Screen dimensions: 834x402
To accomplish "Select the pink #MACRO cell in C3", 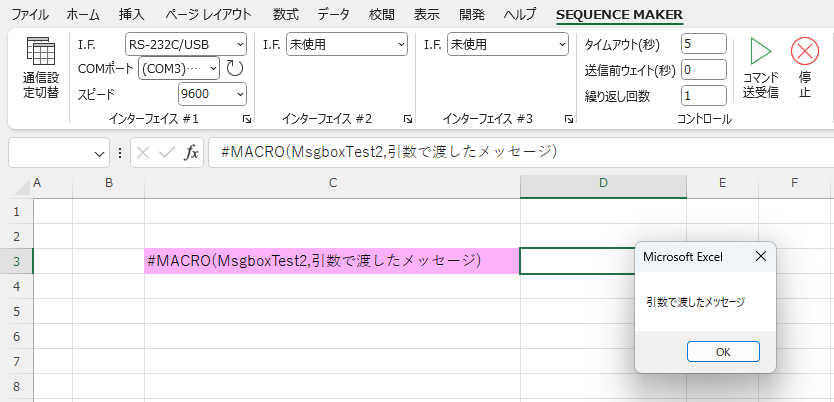I will click(x=332, y=261).
